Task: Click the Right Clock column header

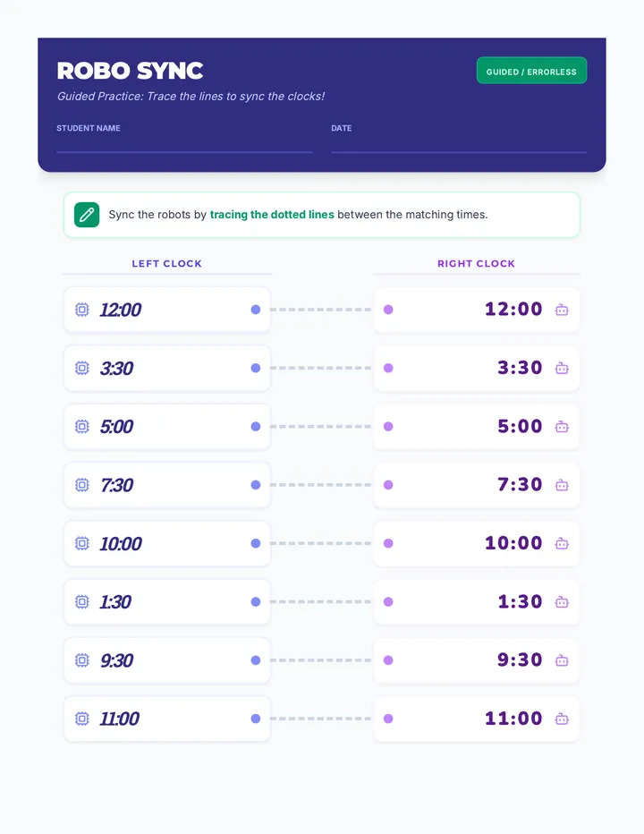Action: (477, 264)
